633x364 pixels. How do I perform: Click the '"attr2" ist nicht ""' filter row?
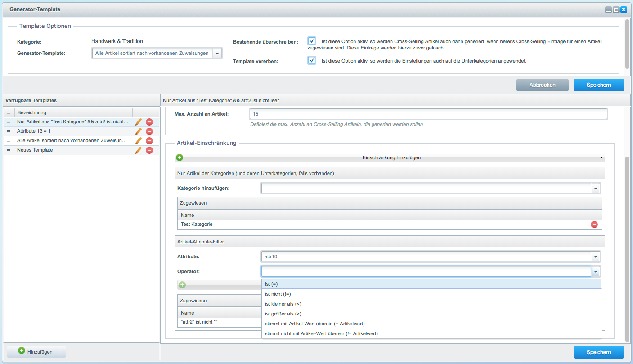tap(220, 322)
